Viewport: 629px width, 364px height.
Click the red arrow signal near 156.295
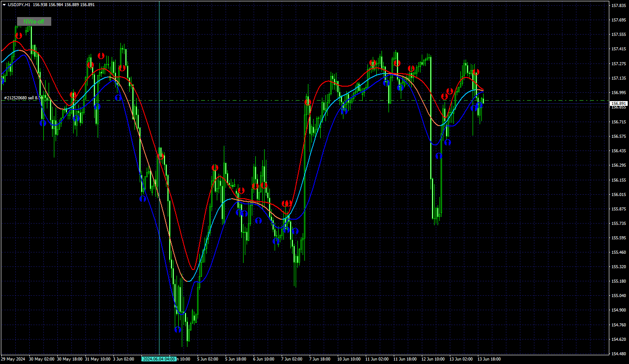215,168
